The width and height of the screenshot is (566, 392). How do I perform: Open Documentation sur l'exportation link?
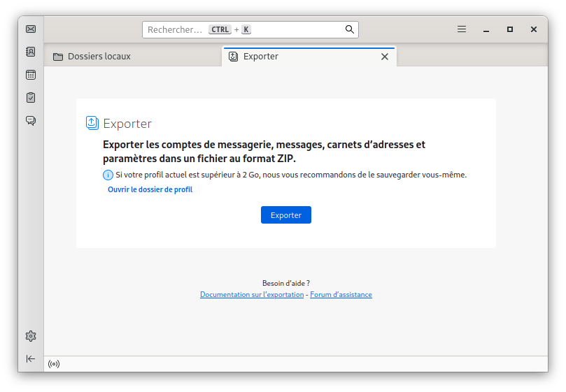coord(252,295)
